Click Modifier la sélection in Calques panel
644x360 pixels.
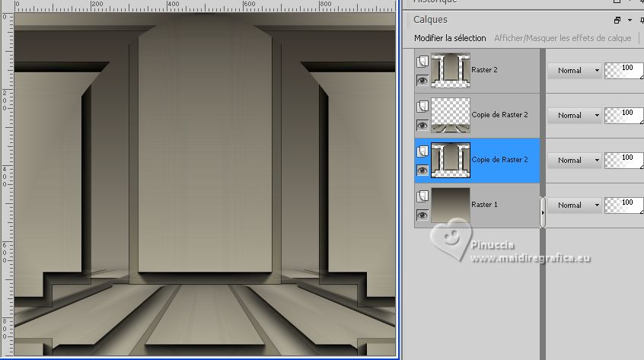[450, 38]
